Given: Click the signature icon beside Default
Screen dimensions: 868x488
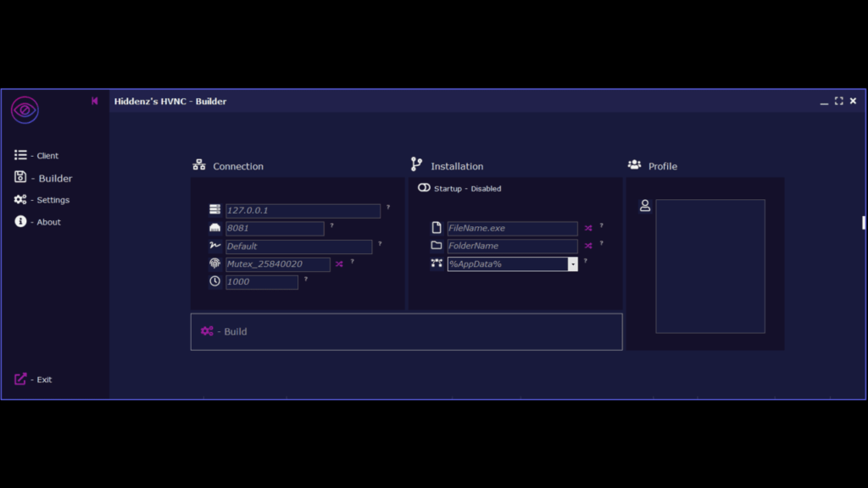Looking at the screenshot, I should click(x=214, y=245).
